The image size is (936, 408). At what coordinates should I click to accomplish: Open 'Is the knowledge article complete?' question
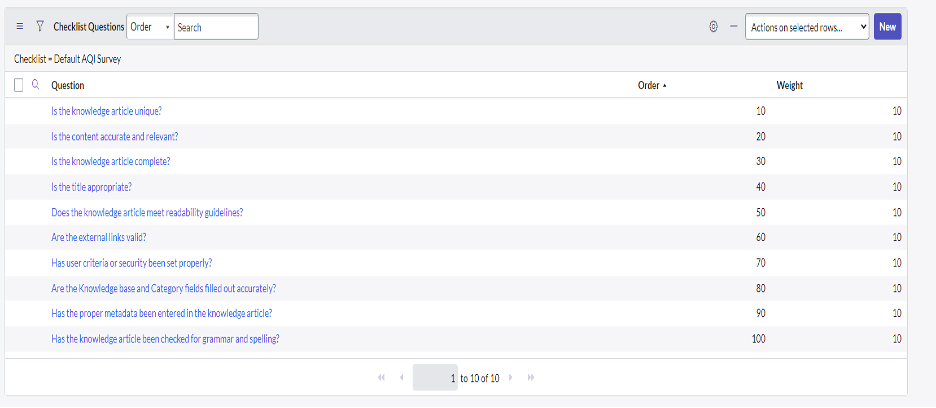tap(111, 161)
